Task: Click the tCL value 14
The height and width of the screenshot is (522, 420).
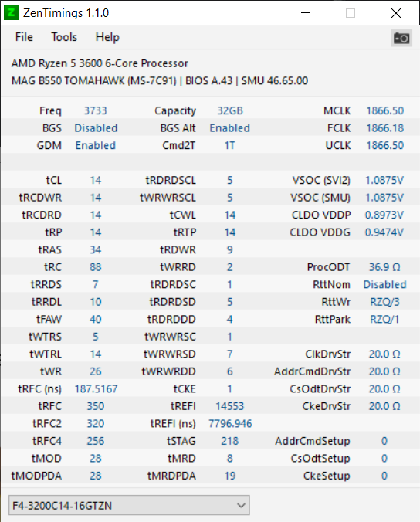Action: [x=96, y=180]
